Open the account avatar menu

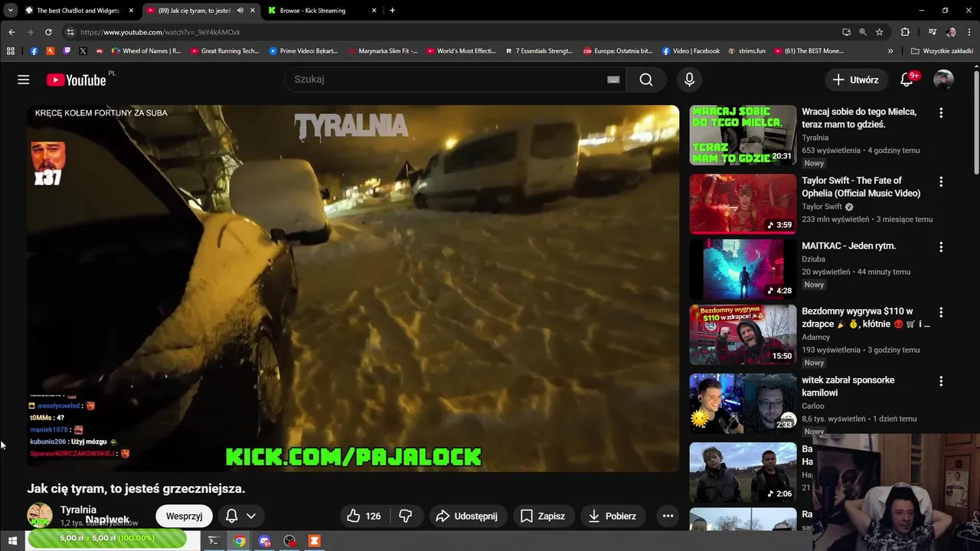(x=943, y=80)
